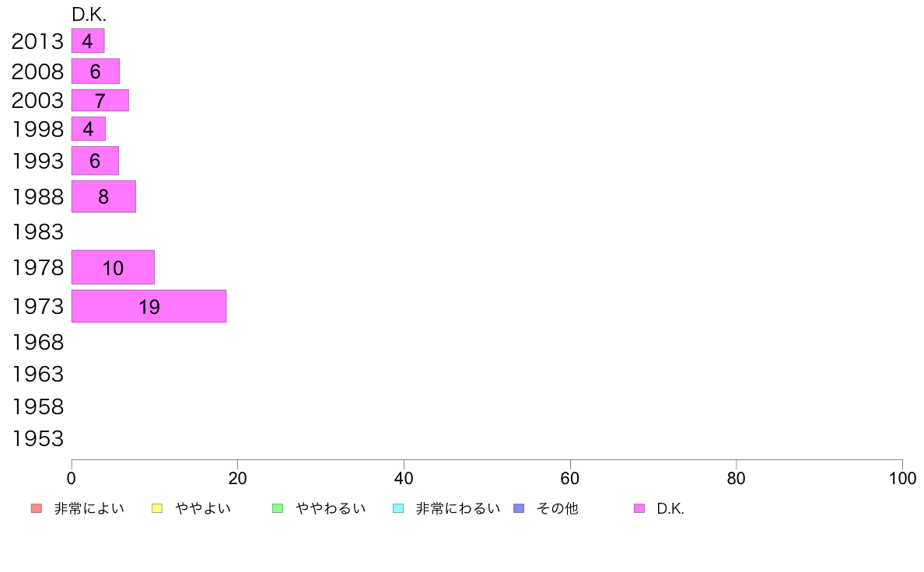
Task: Click the cyan 非常にわるい legend swatch
Action: (398, 508)
